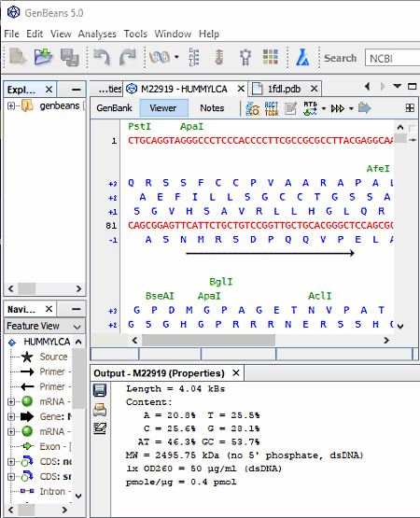Open the Edit menu
The width and height of the screenshot is (420, 518).
pyautogui.click(x=35, y=34)
